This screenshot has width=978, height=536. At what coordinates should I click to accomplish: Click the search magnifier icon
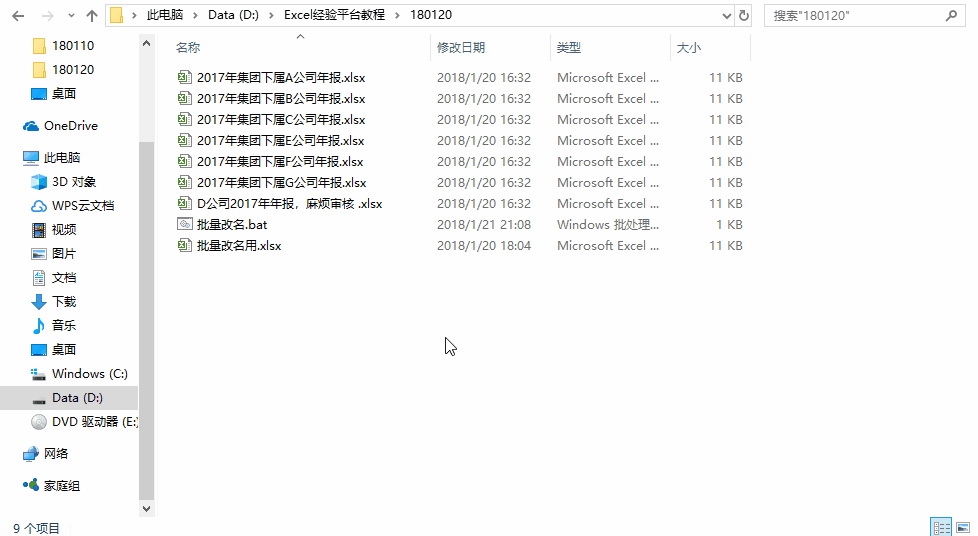(951, 16)
